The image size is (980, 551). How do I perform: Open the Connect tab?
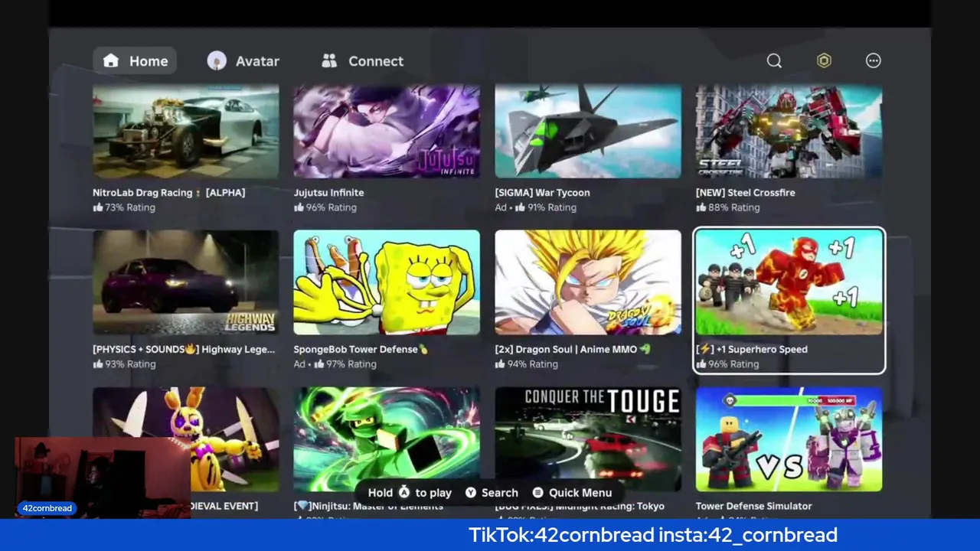click(x=362, y=61)
